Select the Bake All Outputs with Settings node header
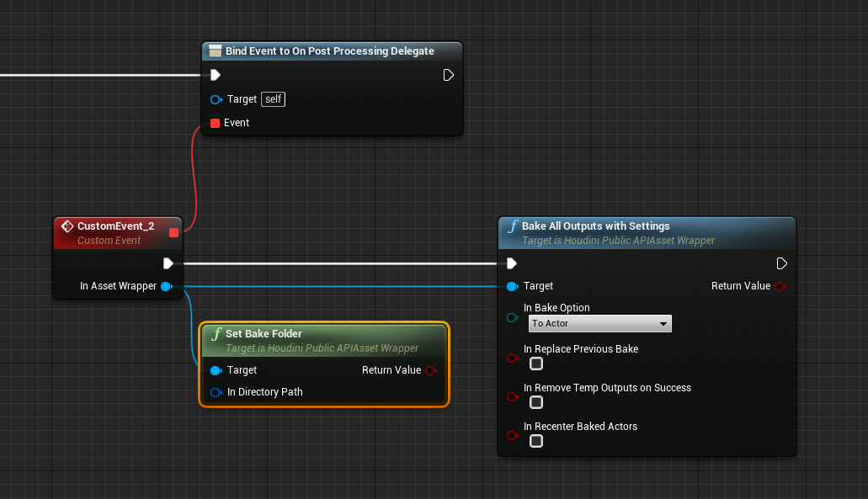Viewport: 868px width, 499px height. tap(595, 226)
